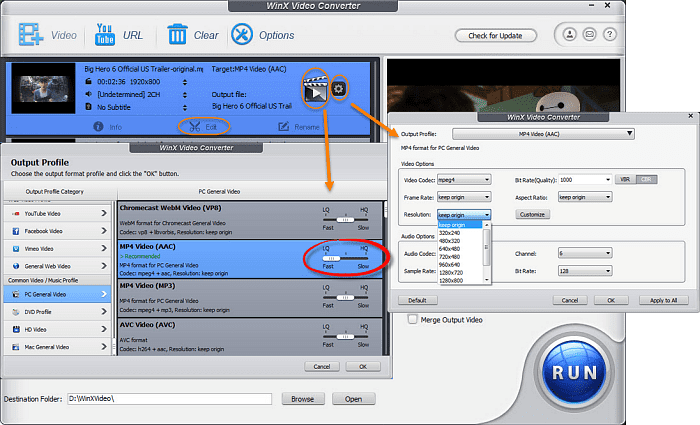700x425 pixels.
Task: Open the Aspect Ratio dropdown
Action: click(x=585, y=197)
